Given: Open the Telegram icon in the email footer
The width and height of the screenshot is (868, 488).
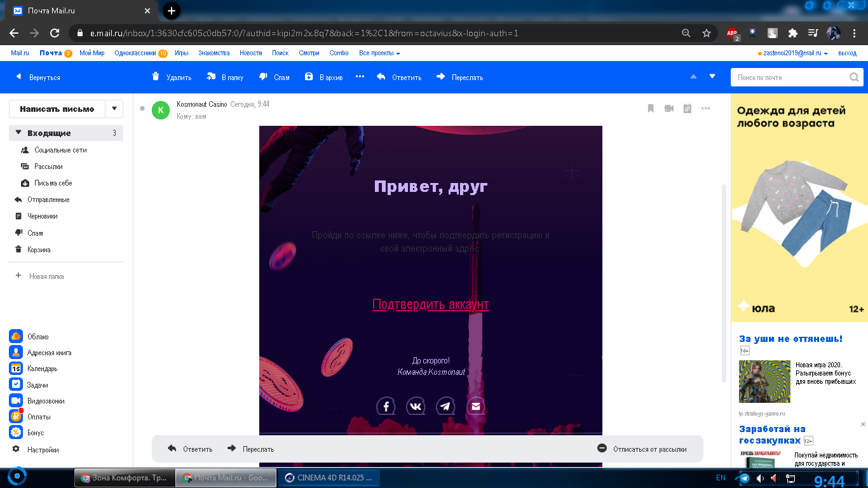Looking at the screenshot, I should pos(446,406).
